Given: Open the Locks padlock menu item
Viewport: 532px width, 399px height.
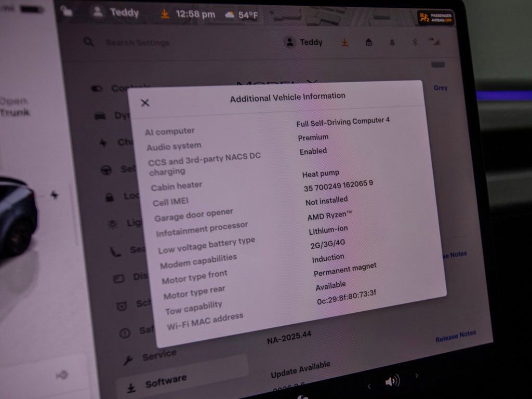Looking at the screenshot, I should [x=109, y=197].
